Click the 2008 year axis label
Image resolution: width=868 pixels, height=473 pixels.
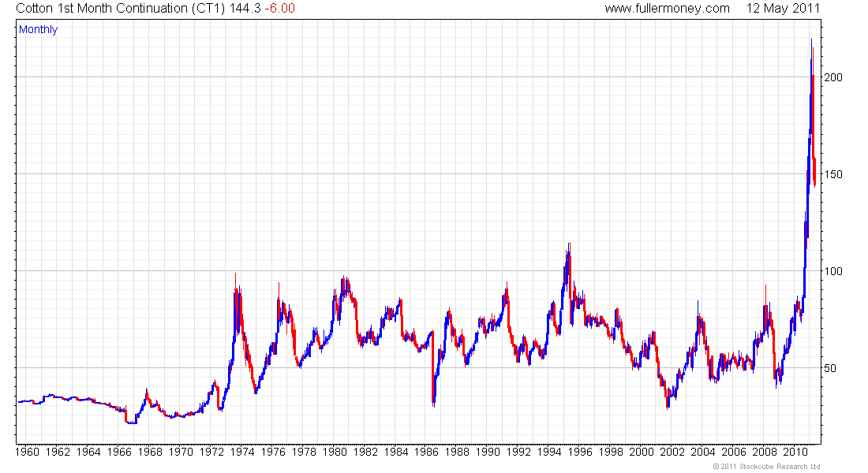click(x=765, y=452)
